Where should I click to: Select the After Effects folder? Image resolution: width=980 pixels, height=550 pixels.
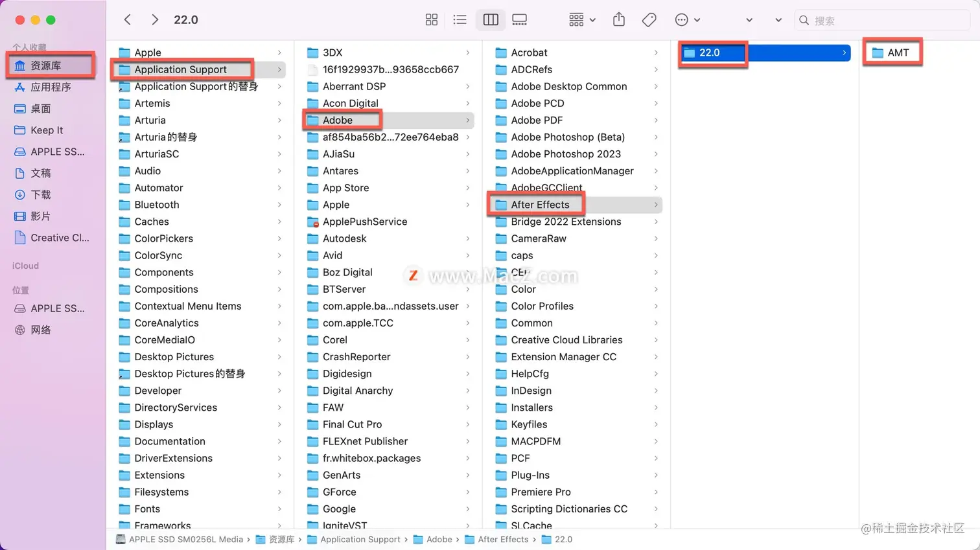click(x=540, y=205)
